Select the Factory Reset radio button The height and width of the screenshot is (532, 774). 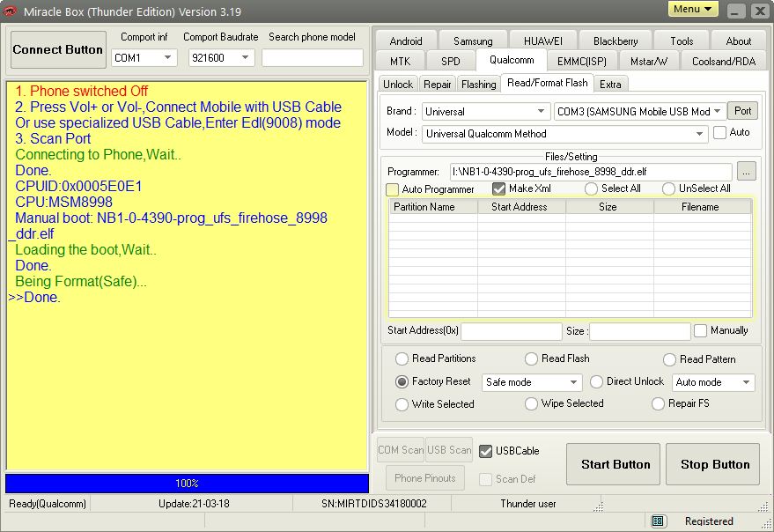pos(402,382)
